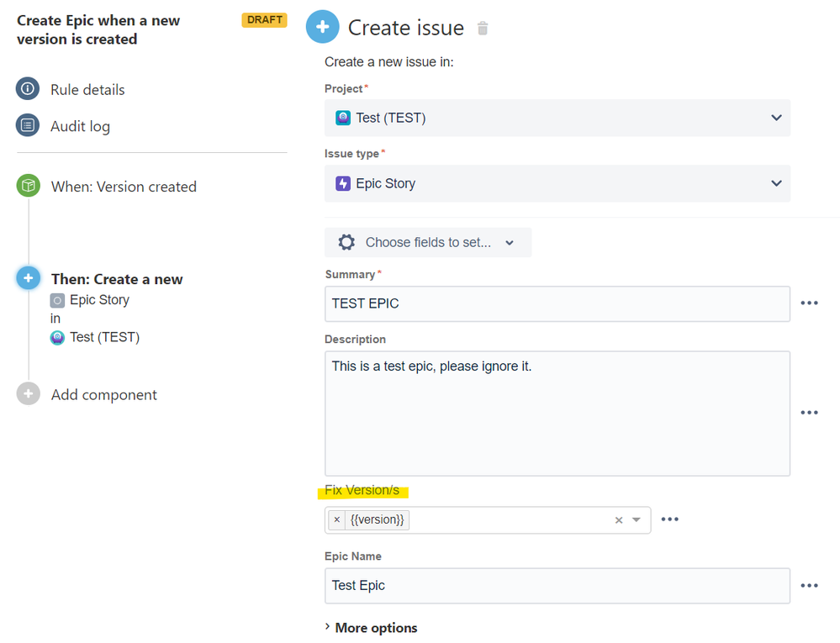
Task: Click the large blue Create issue plus icon
Action: click(x=323, y=27)
